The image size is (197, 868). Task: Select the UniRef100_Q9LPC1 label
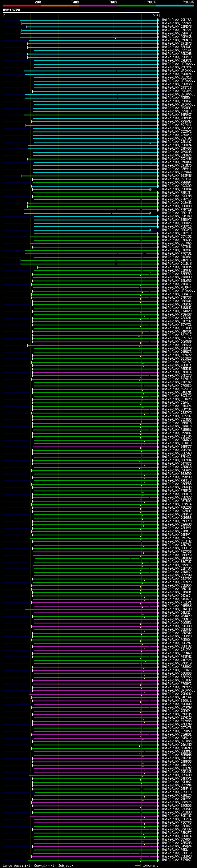tap(177, 60)
